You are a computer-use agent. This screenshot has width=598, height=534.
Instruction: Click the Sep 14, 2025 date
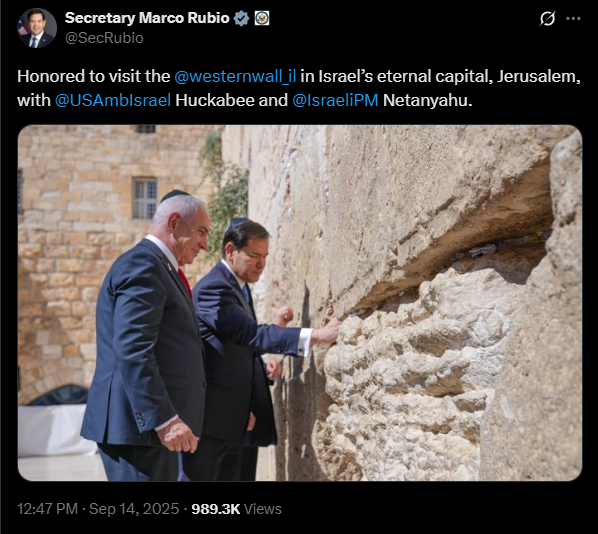click(134, 509)
